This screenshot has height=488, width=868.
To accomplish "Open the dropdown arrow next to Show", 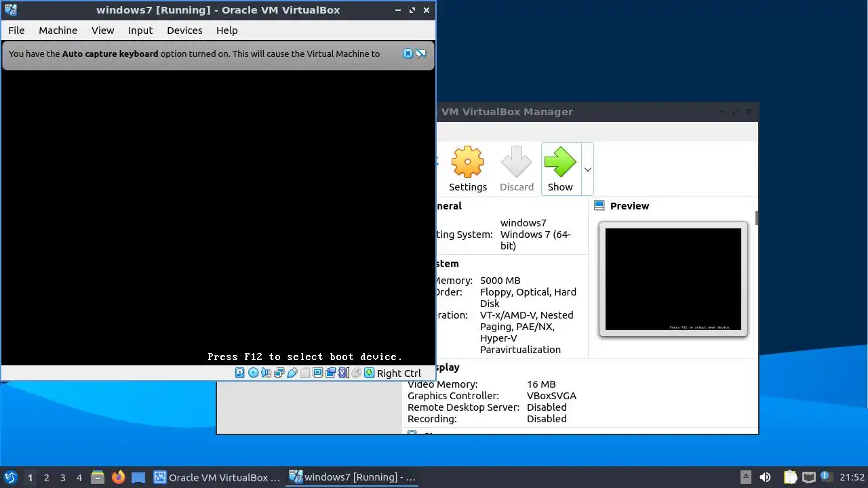I will (588, 169).
